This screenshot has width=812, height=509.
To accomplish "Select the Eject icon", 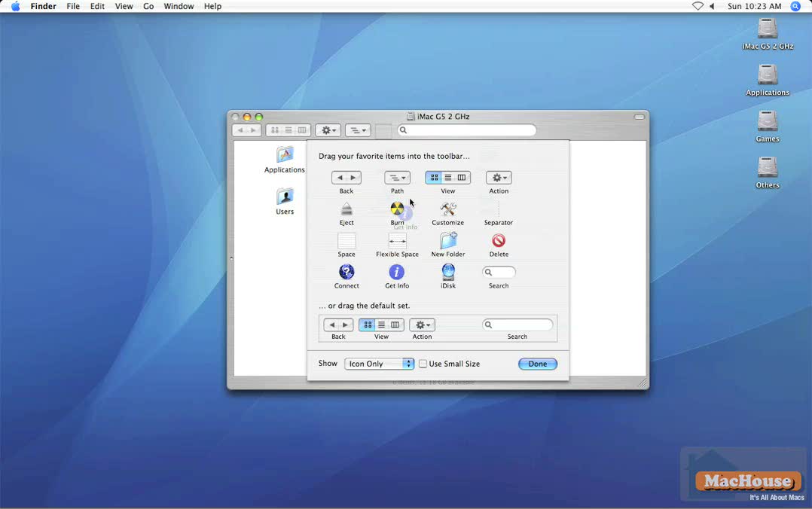I will [346, 210].
